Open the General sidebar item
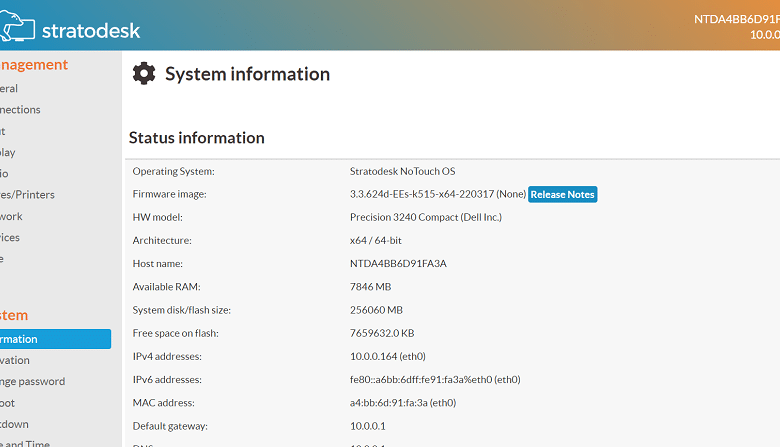This screenshot has height=447, width=780. click(x=9, y=89)
